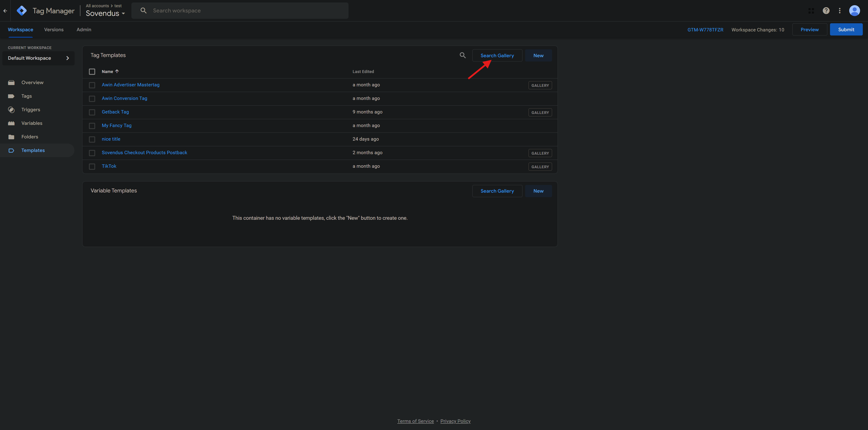868x430 pixels.
Task: Open the help question mark icon
Action: click(826, 11)
